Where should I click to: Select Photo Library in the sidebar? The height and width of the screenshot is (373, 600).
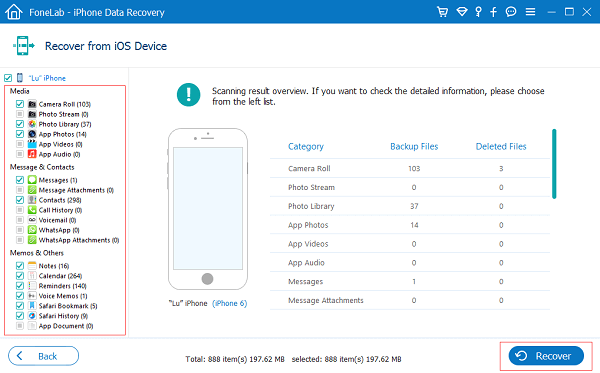coord(65,124)
